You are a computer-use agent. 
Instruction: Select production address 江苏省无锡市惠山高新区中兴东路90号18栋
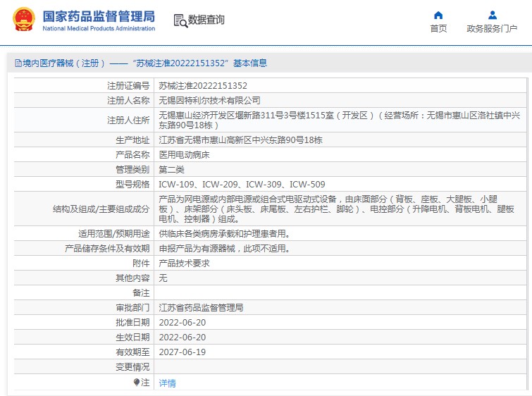(240, 140)
